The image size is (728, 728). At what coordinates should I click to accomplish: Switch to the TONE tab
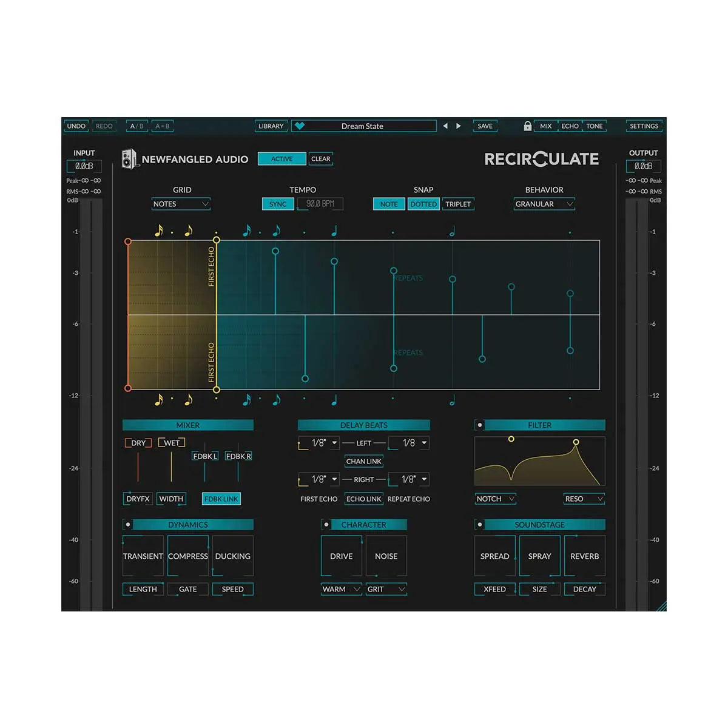595,126
